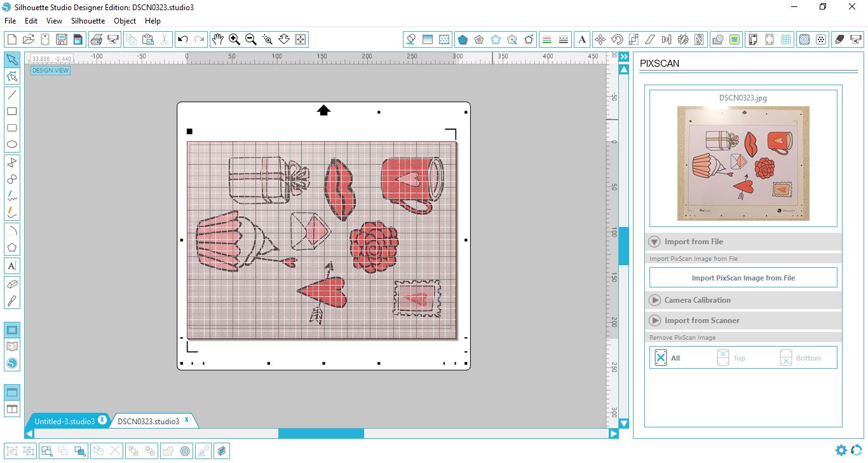Open the Silhouette menu

pyautogui.click(x=88, y=20)
